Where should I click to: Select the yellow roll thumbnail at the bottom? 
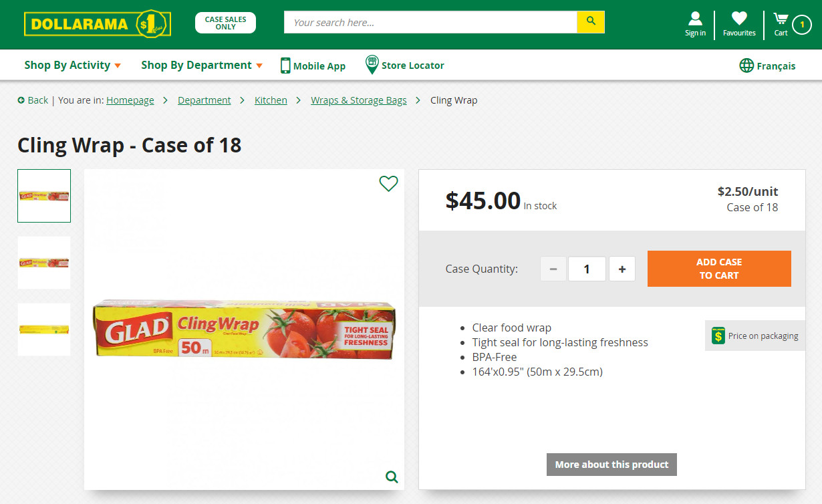pyautogui.click(x=43, y=329)
